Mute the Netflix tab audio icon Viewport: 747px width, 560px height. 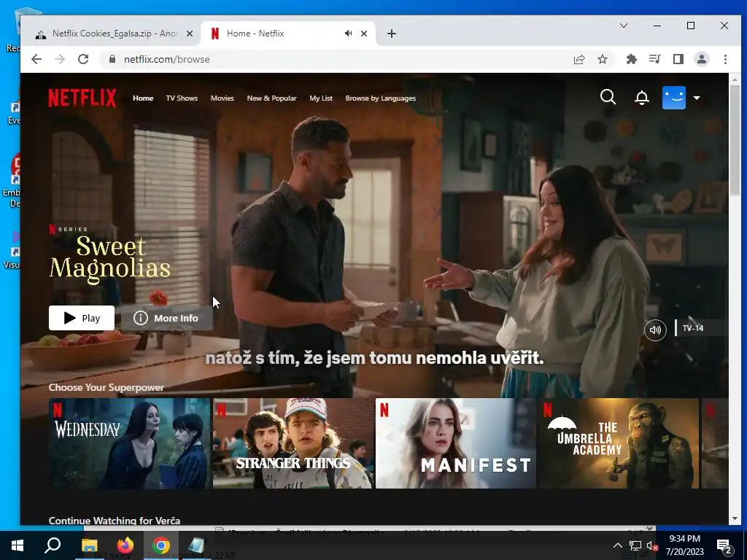[x=348, y=34]
